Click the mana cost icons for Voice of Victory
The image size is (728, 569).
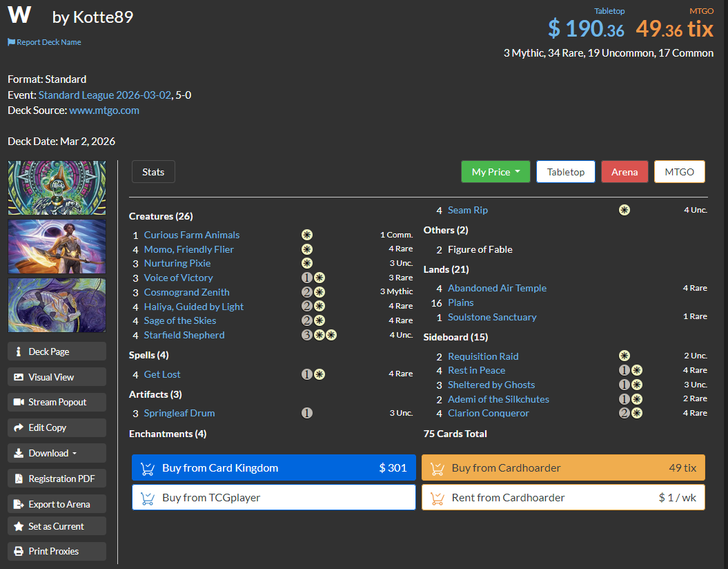pos(313,278)
